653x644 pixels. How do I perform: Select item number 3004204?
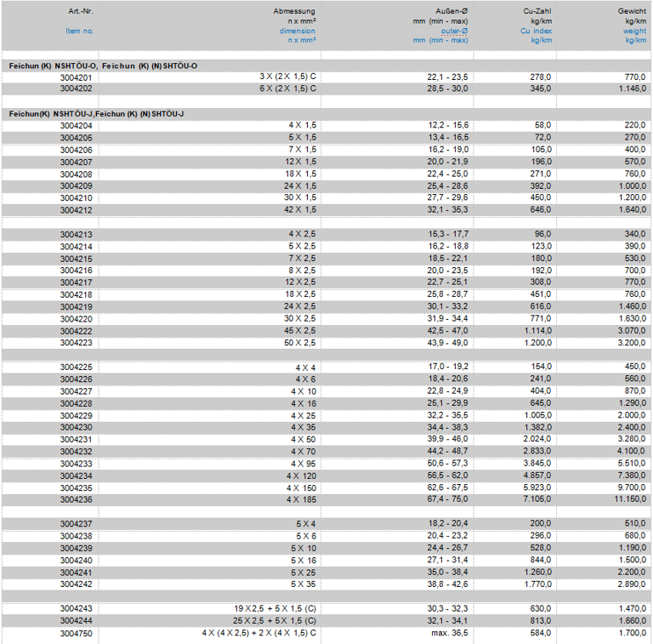(x=76, y=126)
